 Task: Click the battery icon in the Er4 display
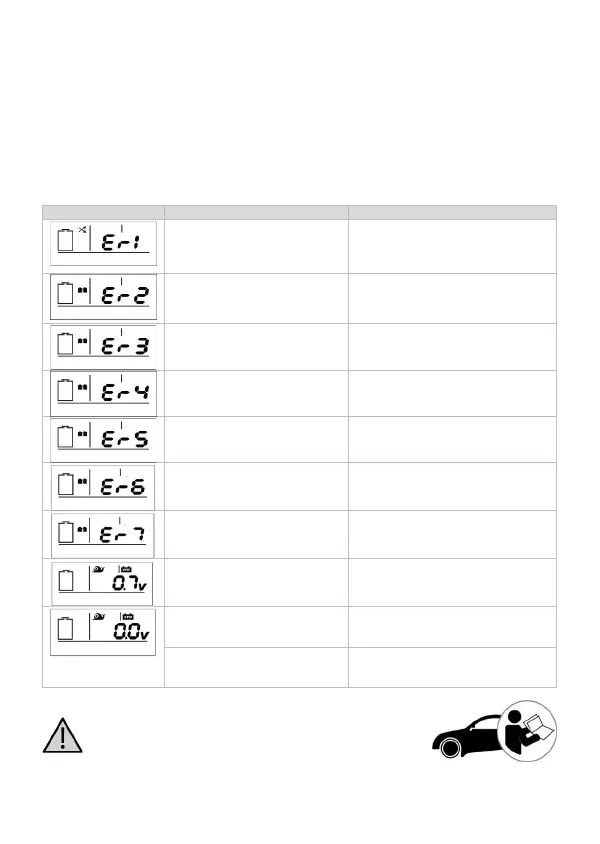pyautogui.click(x=66, y=389)
